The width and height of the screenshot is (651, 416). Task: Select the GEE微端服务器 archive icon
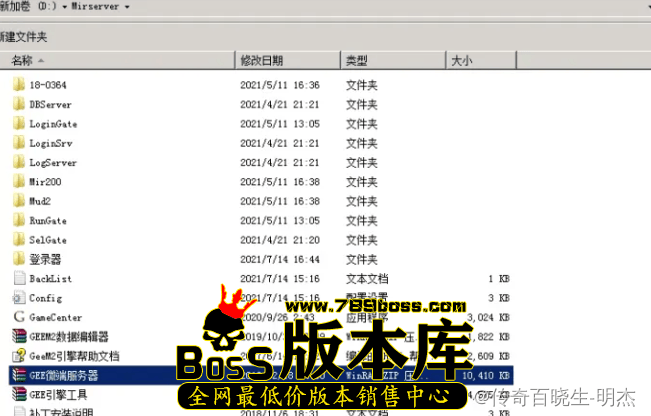[18, 376]
